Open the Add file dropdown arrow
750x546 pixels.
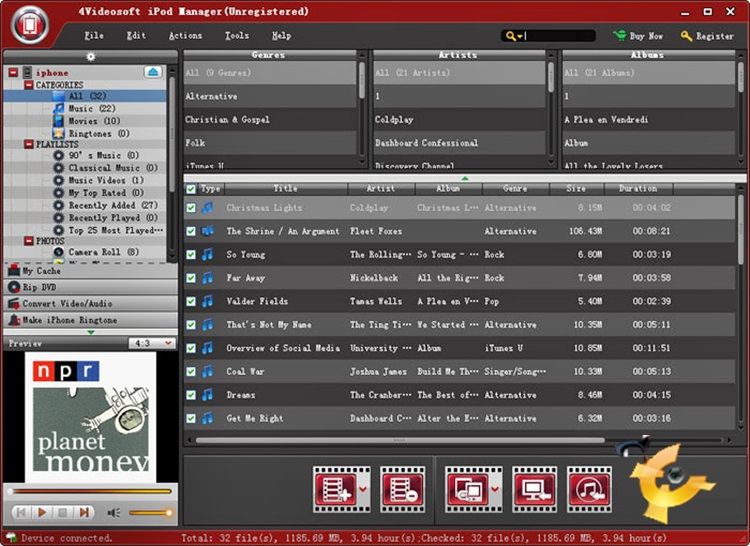(361, 488)
